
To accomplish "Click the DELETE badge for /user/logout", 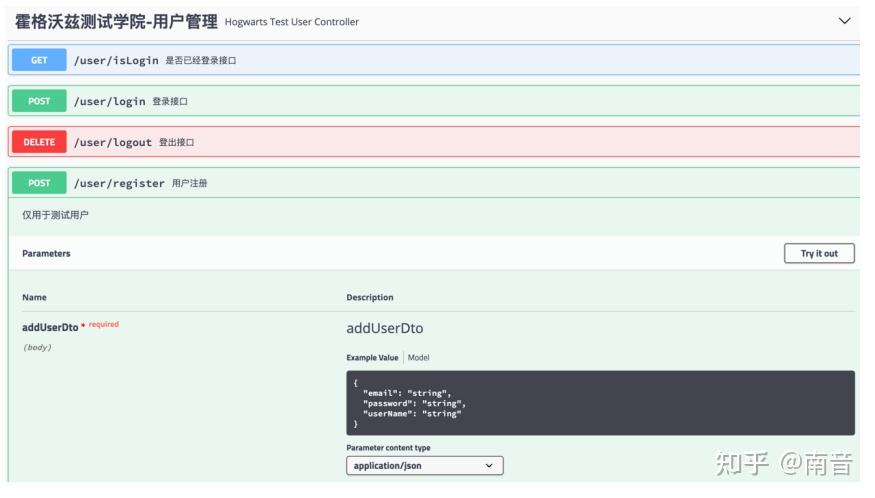I will (x=39, y=142).
